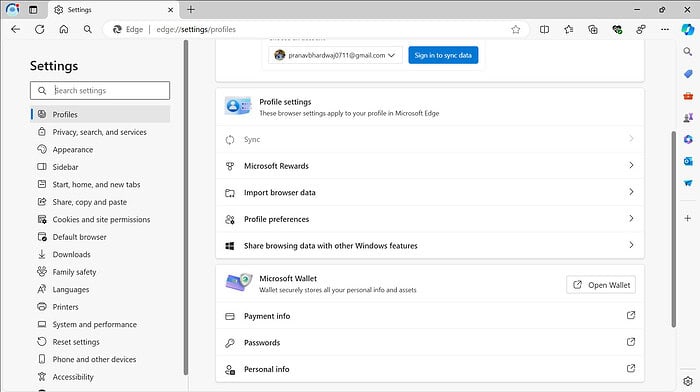Add this page to favorites star
Viewport: 700px width, 392px height.
pyautogui.click(x=516, y=29)
